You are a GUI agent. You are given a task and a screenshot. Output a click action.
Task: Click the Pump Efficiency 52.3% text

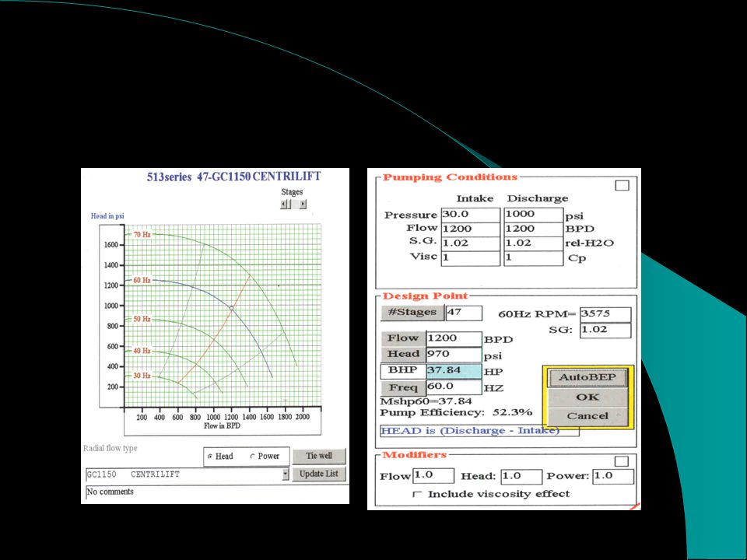tap(456, 413)
